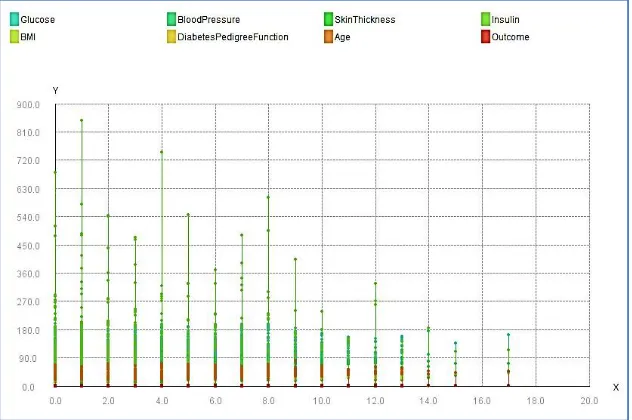
Task: Click the 10.0 tick on X axis
Action: (x=322, y=401)
